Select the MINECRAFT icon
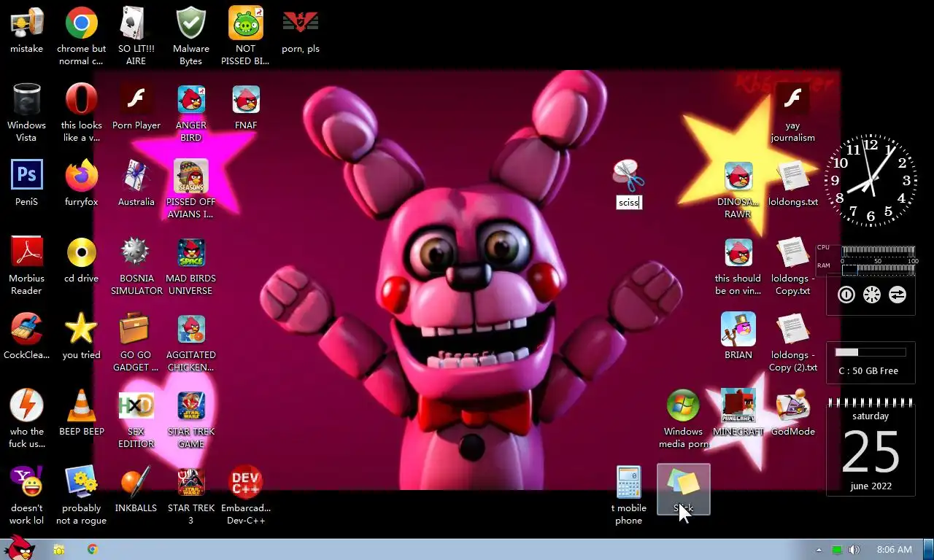Viewport: 934px width, 560px height. (x=738, y=405)
